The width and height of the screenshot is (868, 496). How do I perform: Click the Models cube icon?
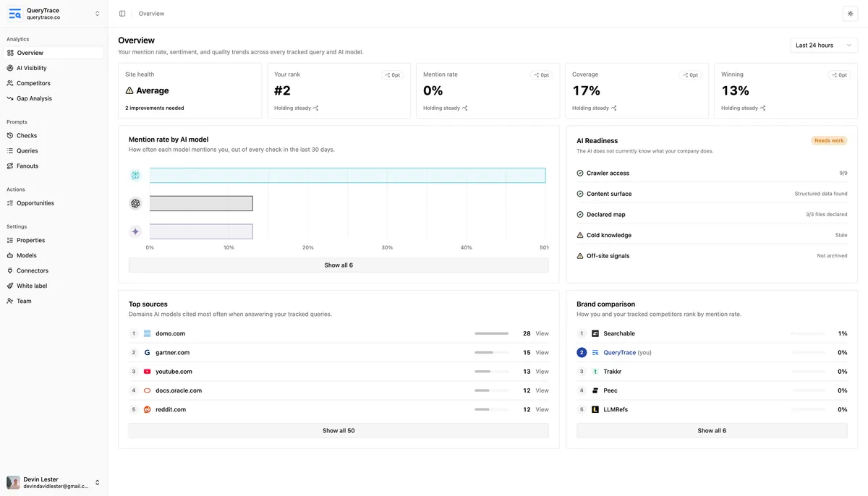tap(10, 255)
